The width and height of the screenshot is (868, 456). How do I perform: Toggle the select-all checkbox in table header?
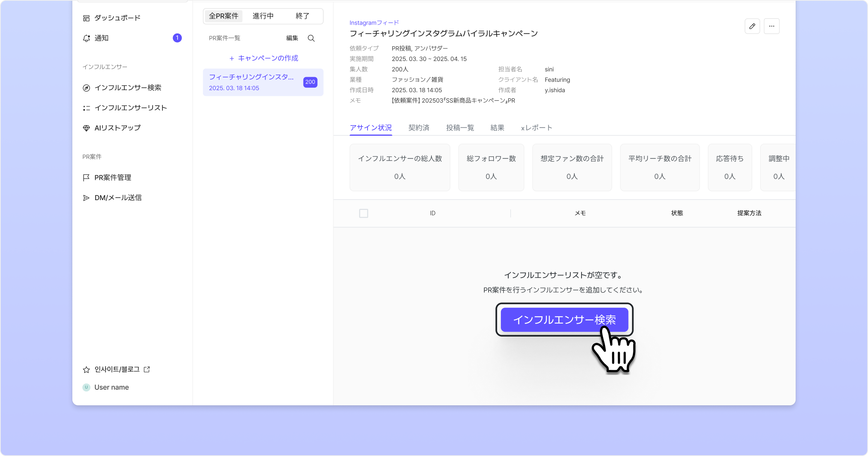tap(363, 214)
